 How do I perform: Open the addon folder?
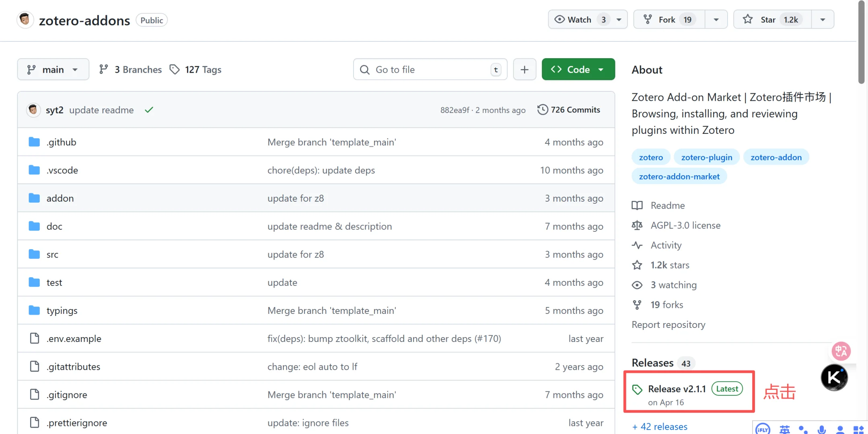click(60, 198)
